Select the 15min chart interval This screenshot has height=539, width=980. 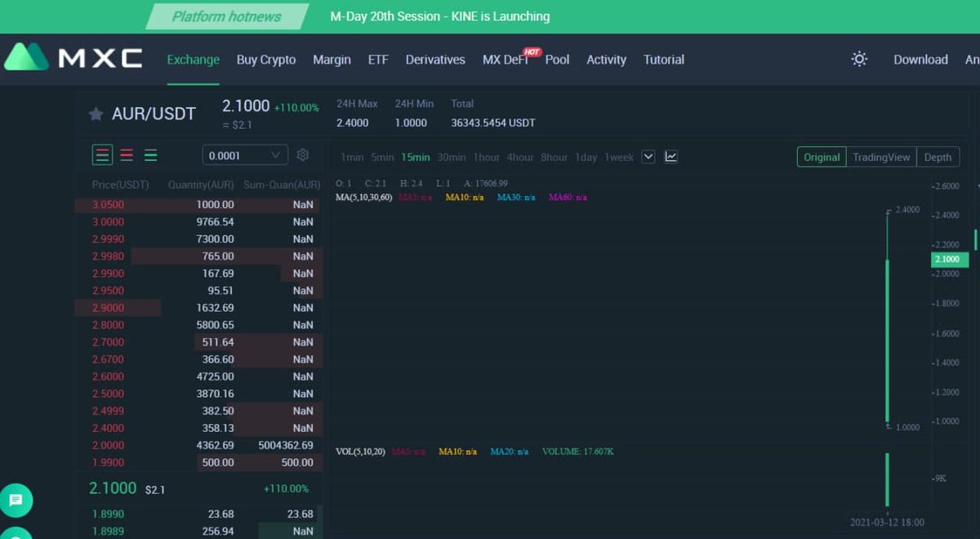(416, 158)
